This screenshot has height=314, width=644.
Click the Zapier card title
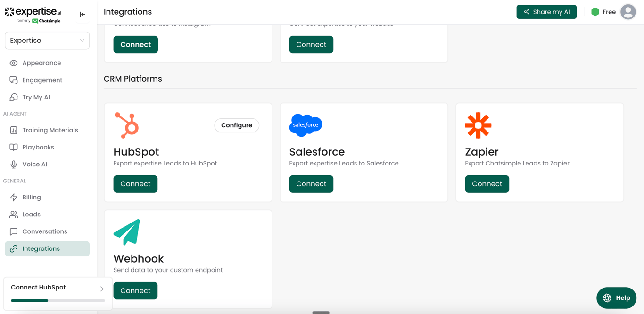point(482,152)
